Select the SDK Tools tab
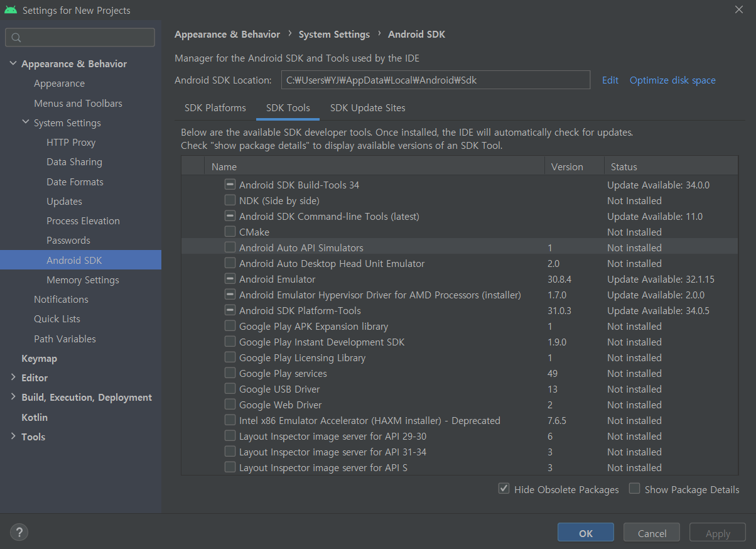756x549 pixels. coord(288,108)
